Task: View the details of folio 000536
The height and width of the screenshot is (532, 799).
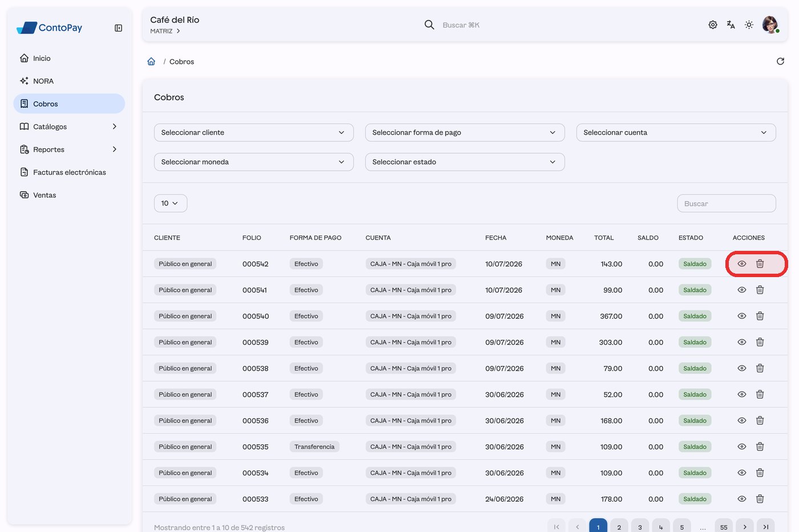Action: (742, 421)
